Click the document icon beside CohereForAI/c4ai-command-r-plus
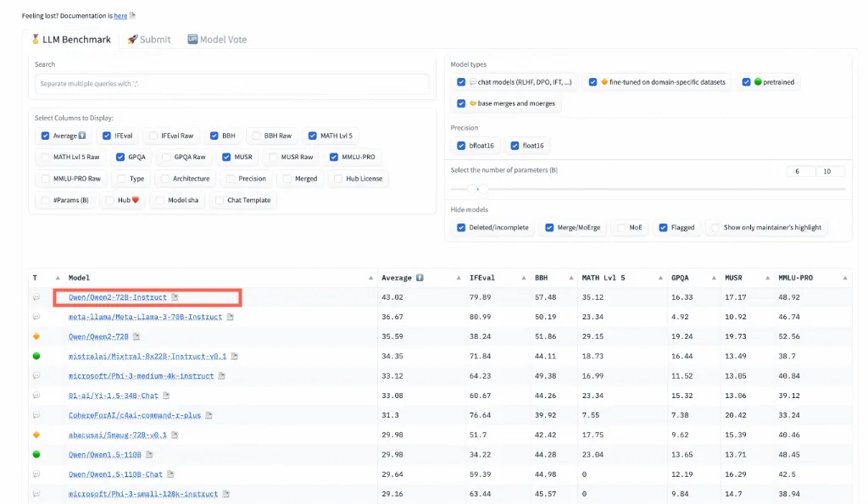868x504 pixels. pyautogui.click(x=209, y=415)
